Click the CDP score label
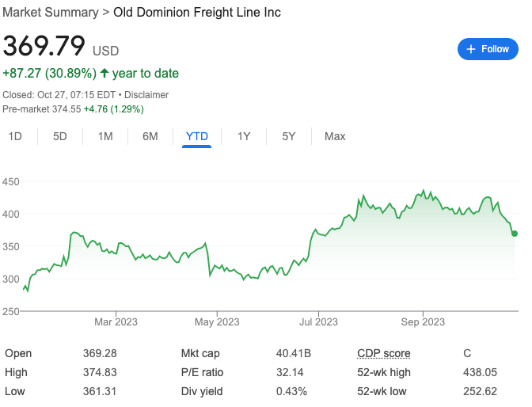The width and height of the screenshot is (532, 407). pyautogui.click(x=384, y=354)
